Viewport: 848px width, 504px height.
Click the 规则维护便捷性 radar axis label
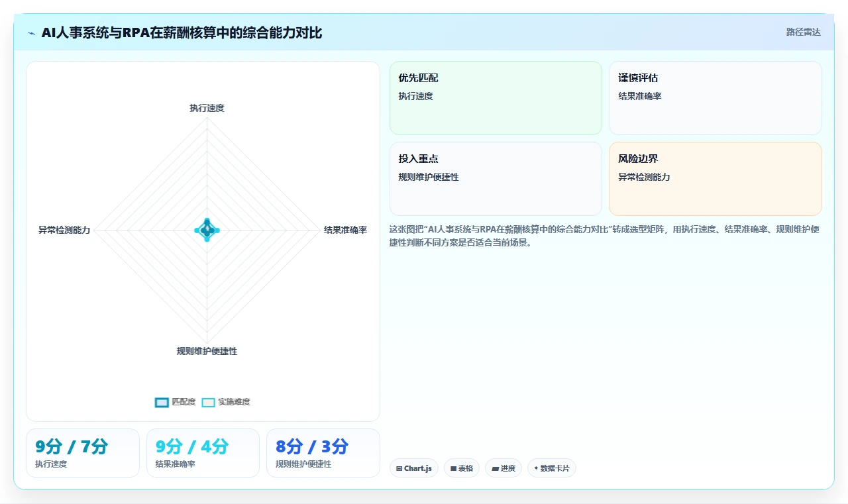(207, 351)
